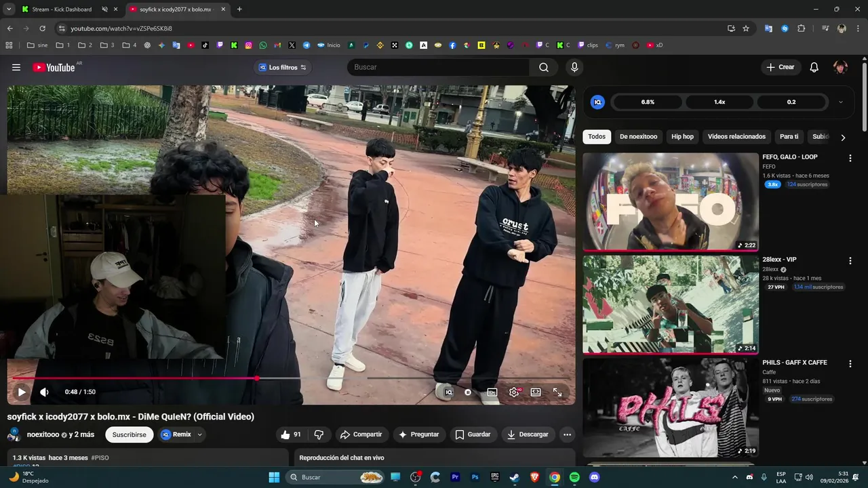The image size is (868, 488).
Task: Mute the video with the volume icon
Action: point(44,392)
